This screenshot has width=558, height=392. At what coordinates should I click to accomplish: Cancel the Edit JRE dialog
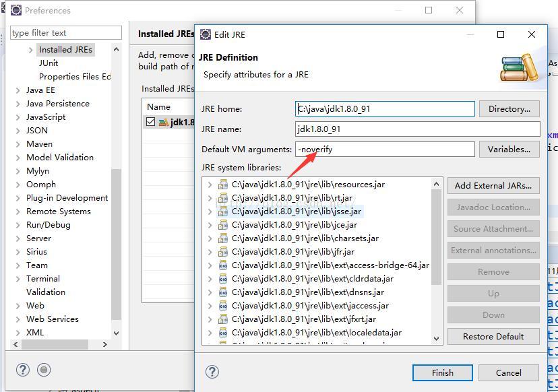[509, 372]
